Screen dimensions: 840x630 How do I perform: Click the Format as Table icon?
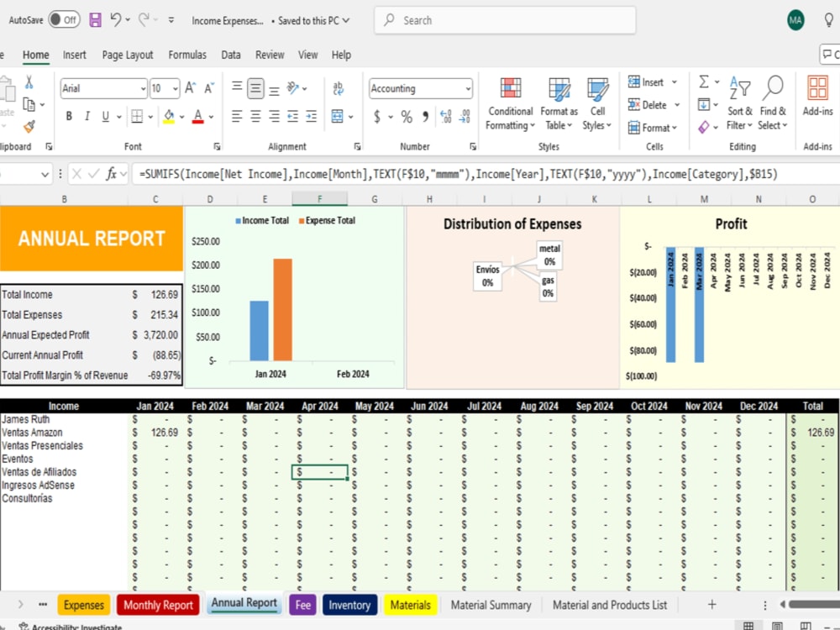pos(558,104)
